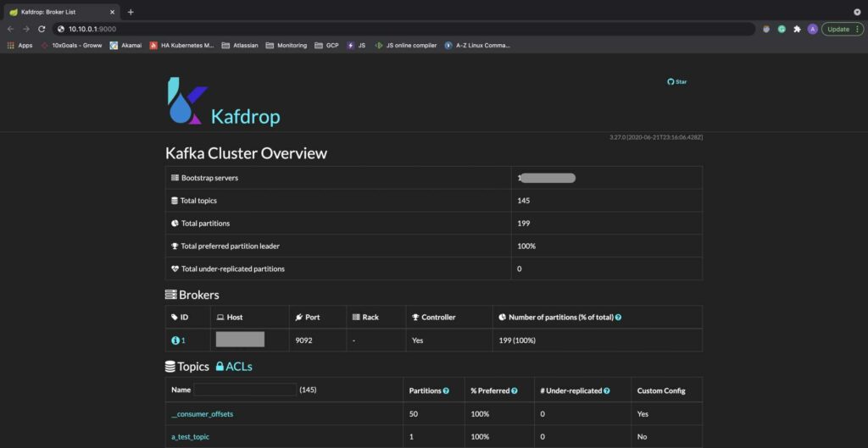Click the Grammarly extension icon
This screenshot has width=868, height=448.
782,29
